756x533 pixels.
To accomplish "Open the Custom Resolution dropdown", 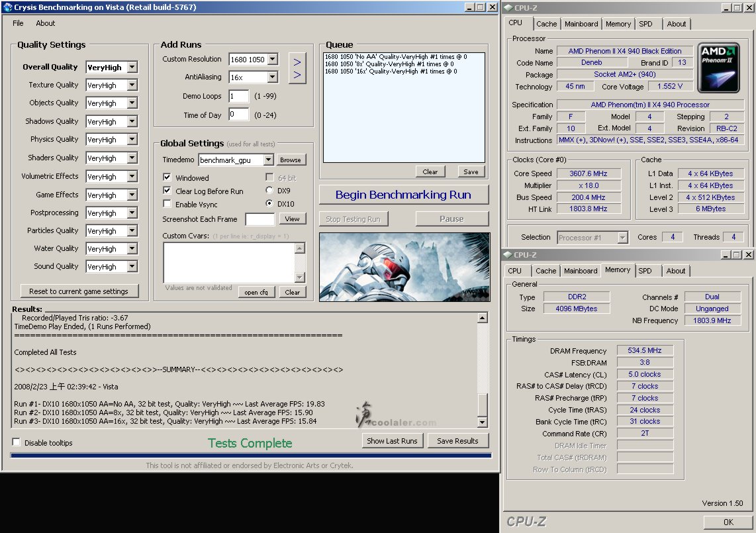I will coord(272,59).
